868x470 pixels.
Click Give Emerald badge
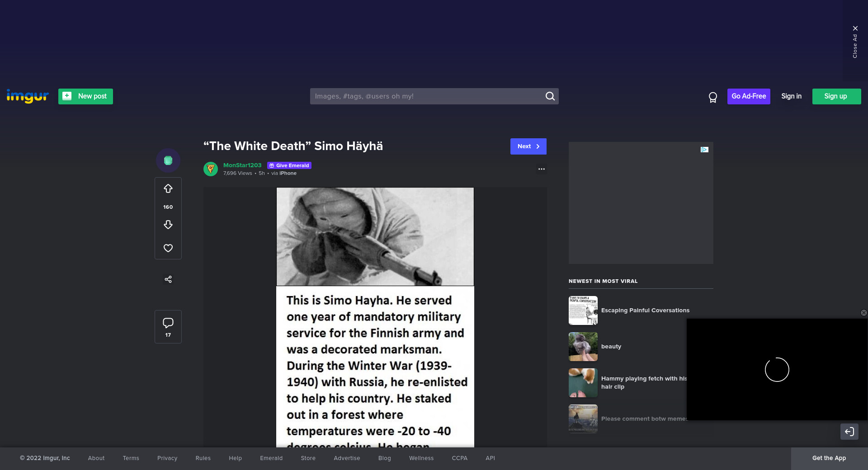tap(289, 165)
